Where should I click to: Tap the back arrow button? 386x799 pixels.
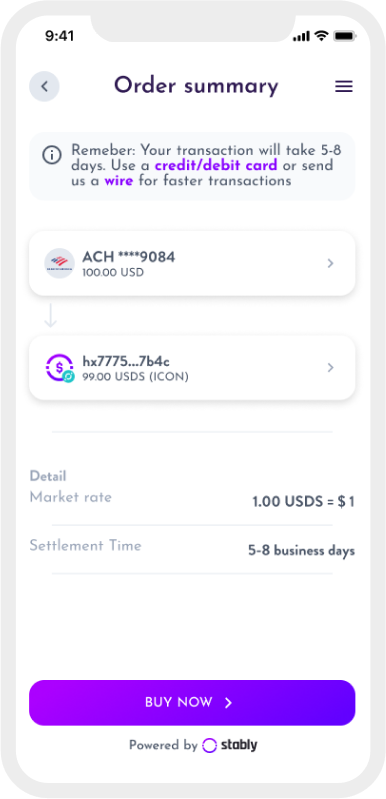tap(44, 86)
